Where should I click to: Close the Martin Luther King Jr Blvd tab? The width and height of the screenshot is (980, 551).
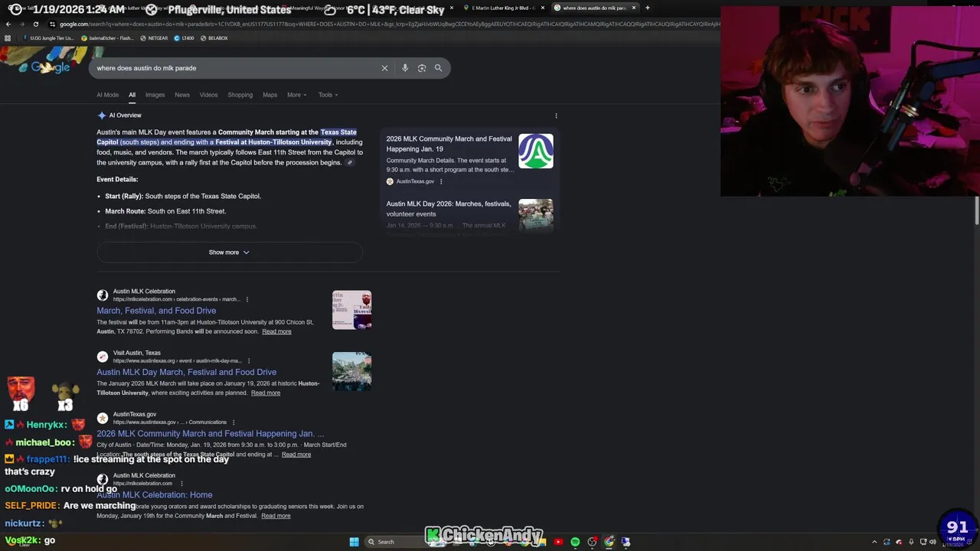543,8
